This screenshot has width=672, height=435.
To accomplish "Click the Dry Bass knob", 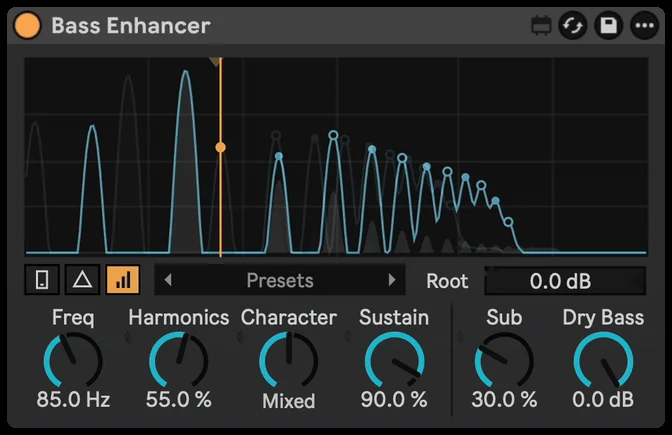I will tap(603, 361).
